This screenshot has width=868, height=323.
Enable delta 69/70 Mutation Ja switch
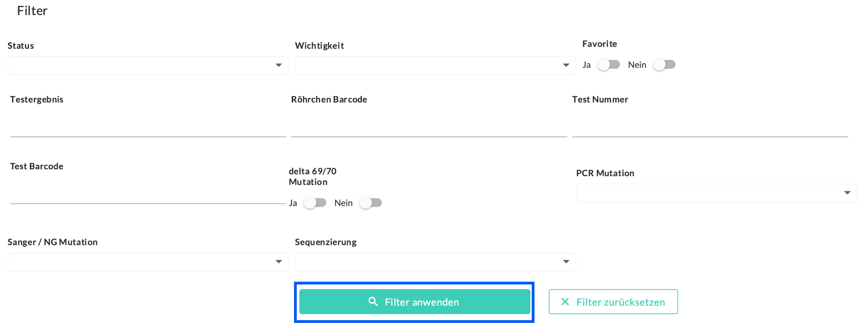point(315,203)
